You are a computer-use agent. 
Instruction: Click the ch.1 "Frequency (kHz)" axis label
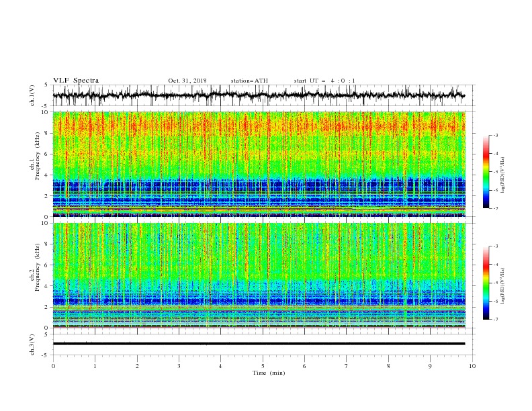pyautogui.click(x=38, y=156)
